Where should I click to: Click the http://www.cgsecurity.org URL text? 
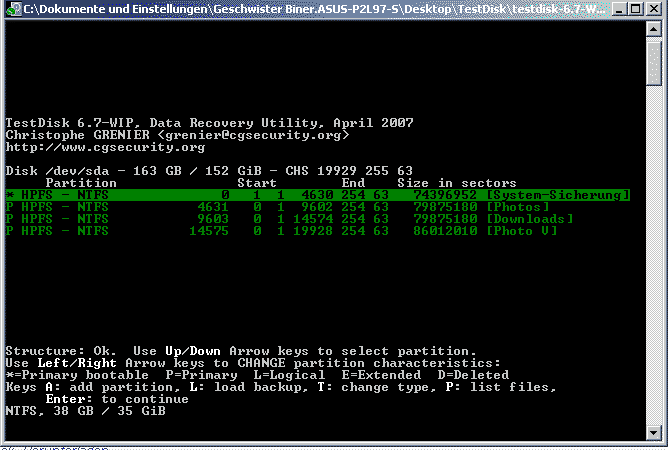click(x=105, y=147)
